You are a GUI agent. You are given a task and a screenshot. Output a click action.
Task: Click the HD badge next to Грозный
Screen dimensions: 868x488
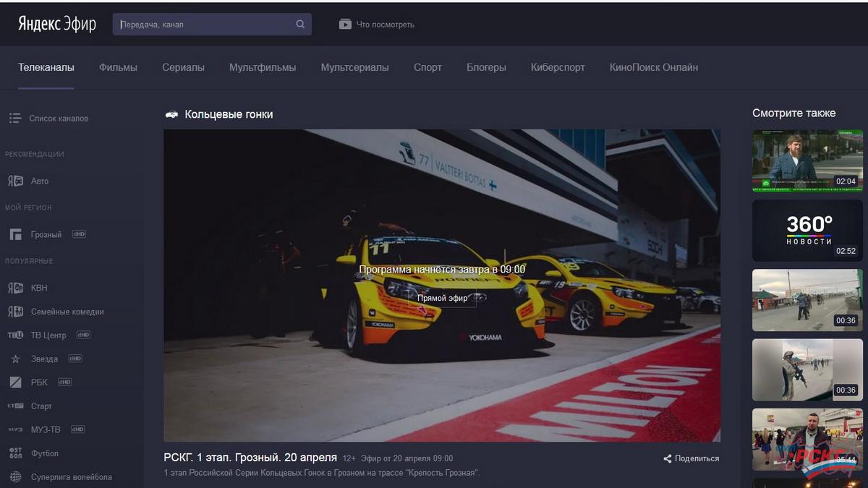pos(79,234)
